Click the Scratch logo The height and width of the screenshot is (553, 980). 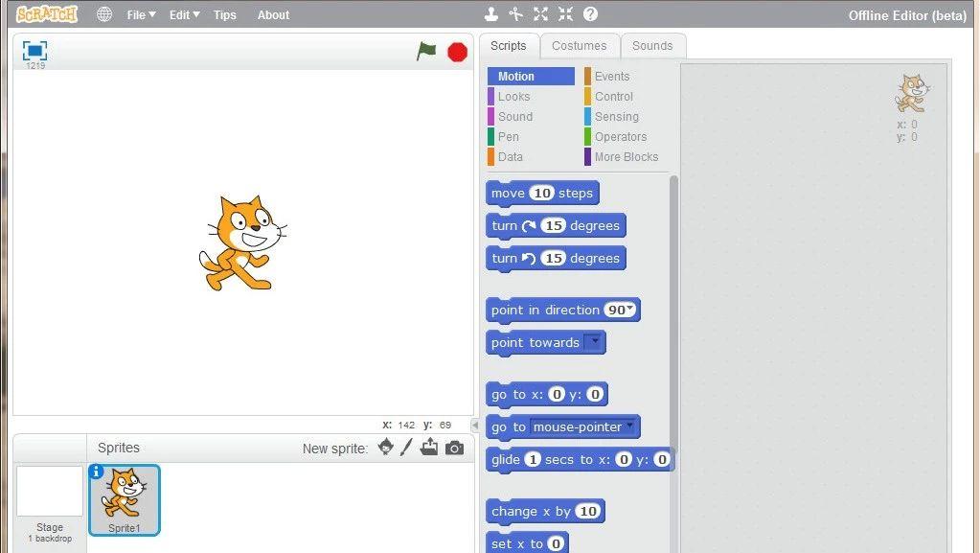47,13
